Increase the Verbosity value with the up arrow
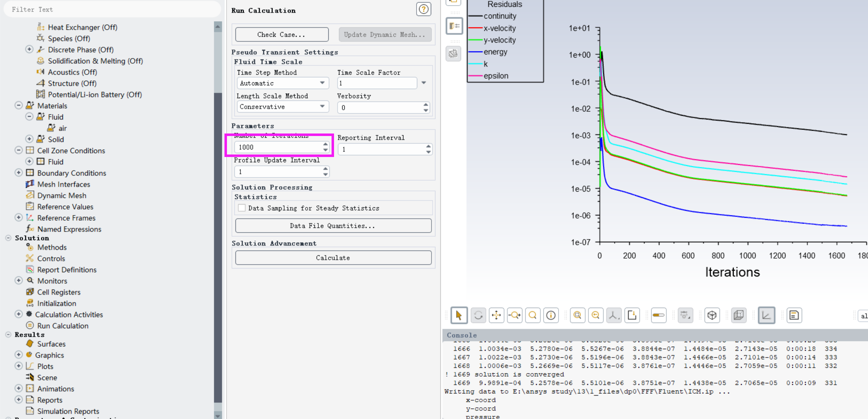 pos(426,105)
